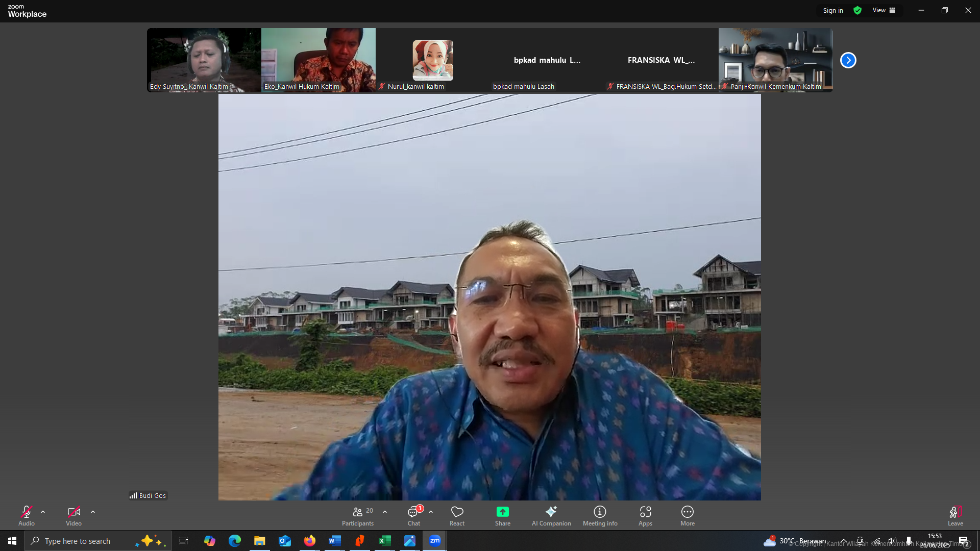Expand the Participants options chevron
Screen dimensions: 980x551
tap(385, 512)
